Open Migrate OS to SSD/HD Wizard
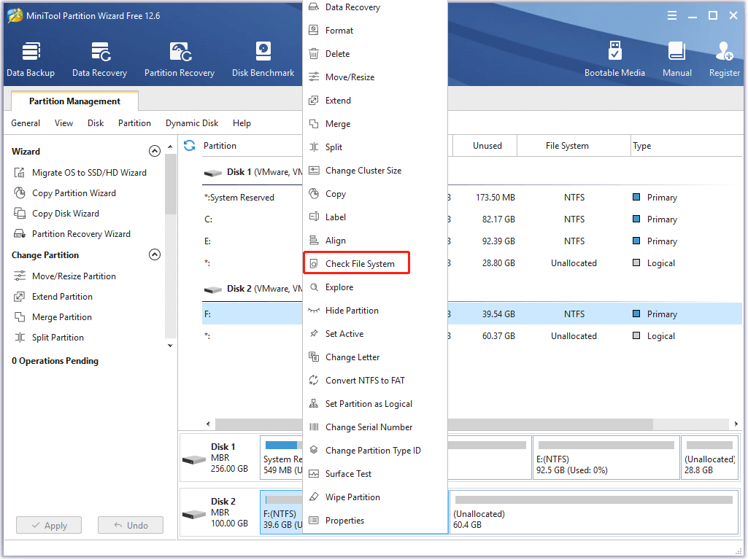Screen dimensions: 748x560 pyautogui.click(x=88, y=173)
